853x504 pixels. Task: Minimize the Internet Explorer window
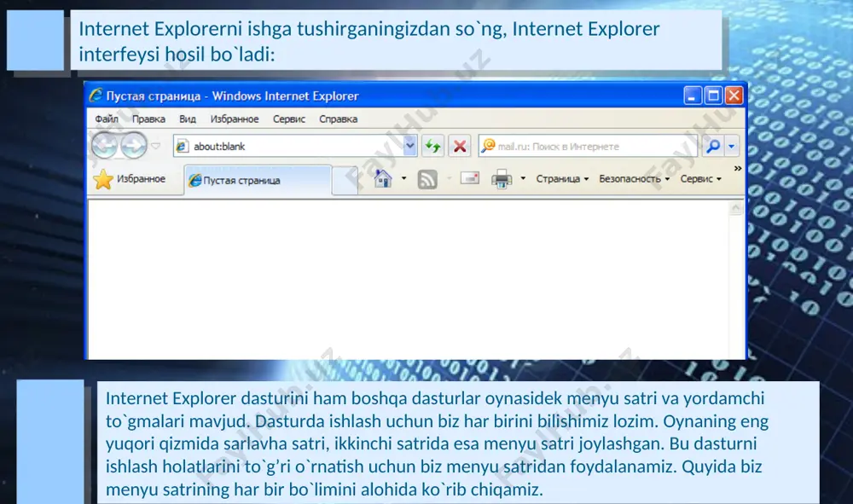click(x=692, y=96)
